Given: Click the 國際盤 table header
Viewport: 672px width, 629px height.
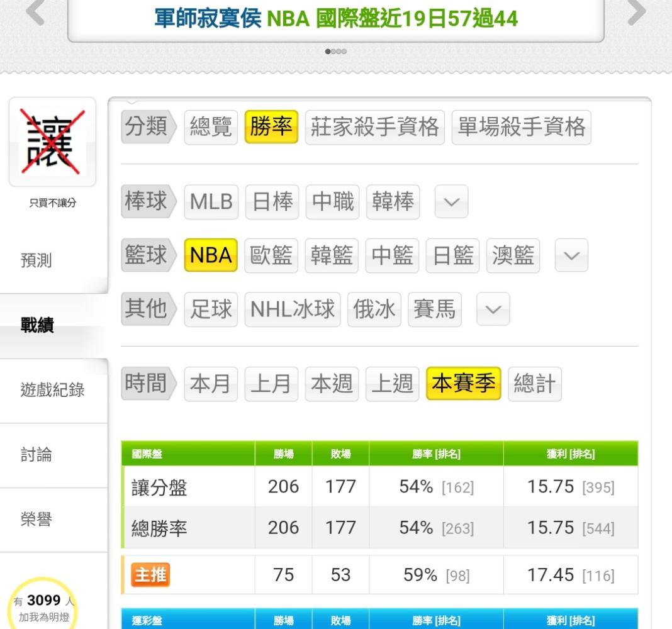Looking at the screenshot, I should click(x=147, y=454).
